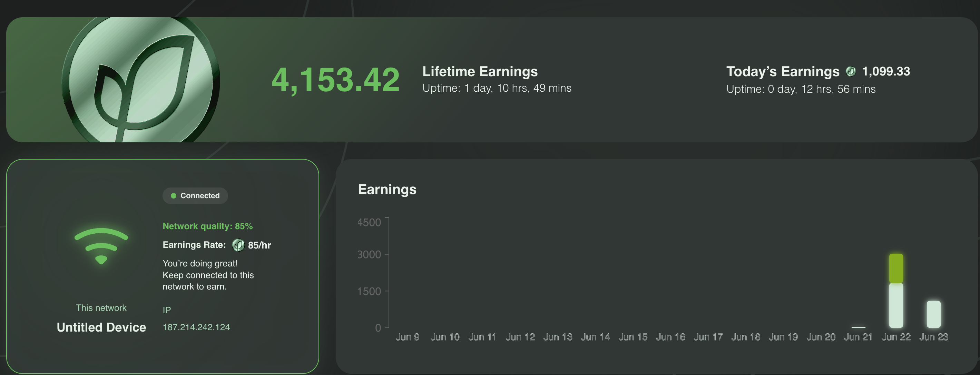Click the coin icon next to Earnings Rate
980x375 pixels.
click(x=238, y=245)
